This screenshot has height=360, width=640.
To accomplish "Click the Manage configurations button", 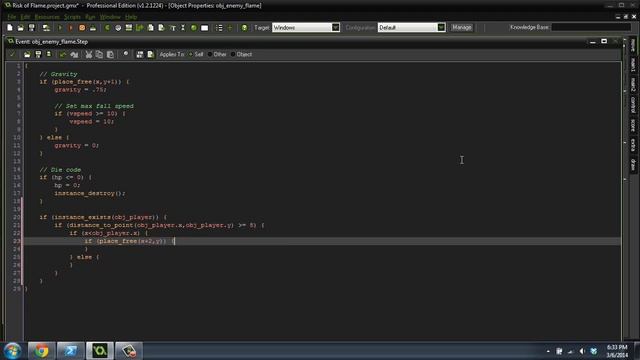I will [462, 27].
